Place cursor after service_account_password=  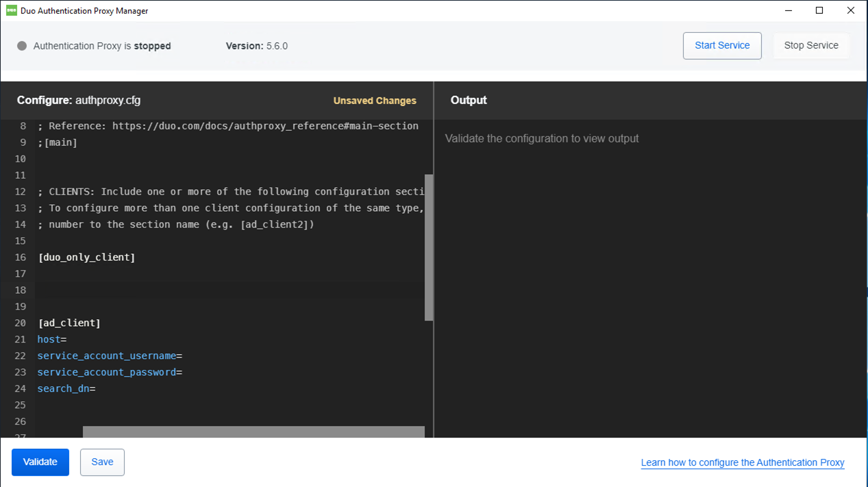184,373
